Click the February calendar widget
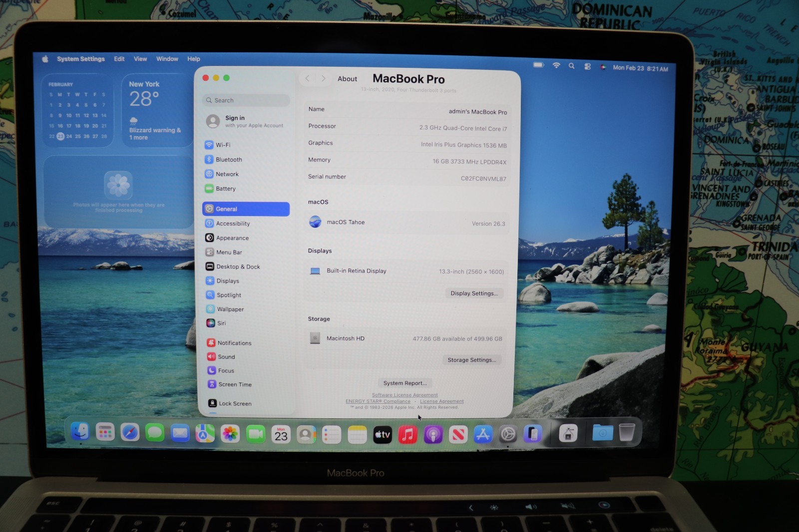Image resolution: width=799 pixels, height=532 pixels. tap(77, 110)
